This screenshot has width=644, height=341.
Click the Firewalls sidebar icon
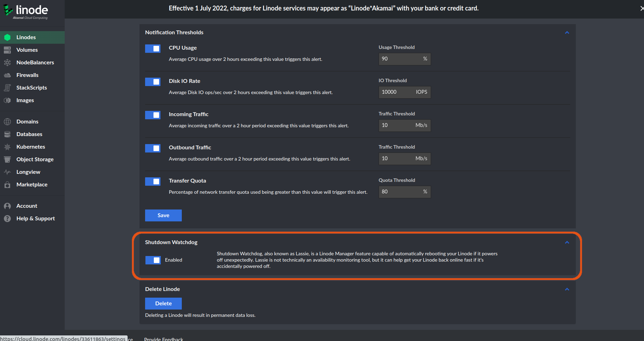[x=7, y=75]
